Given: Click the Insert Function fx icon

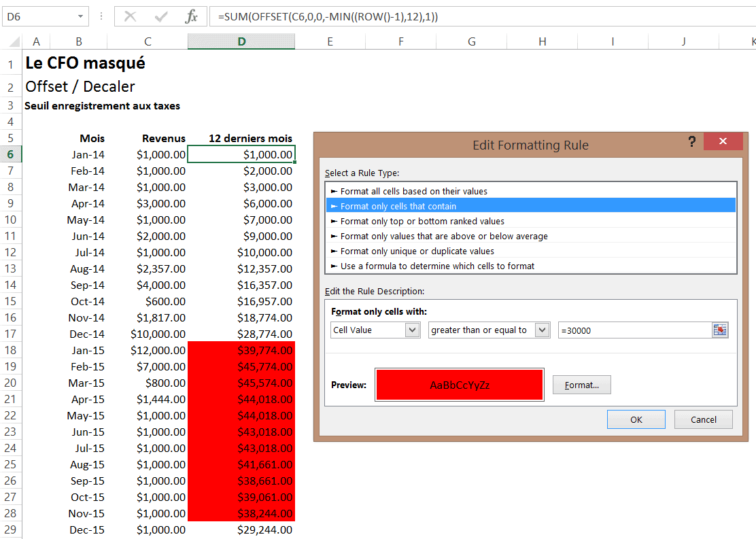Looking at the screenshot, I should click(192, 17).
